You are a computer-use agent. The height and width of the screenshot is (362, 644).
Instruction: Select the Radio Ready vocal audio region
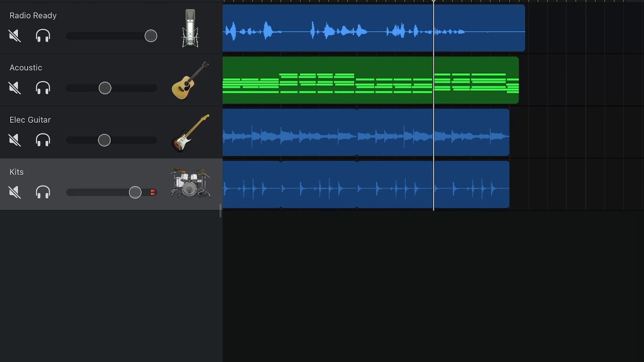(x=374, y=28)
